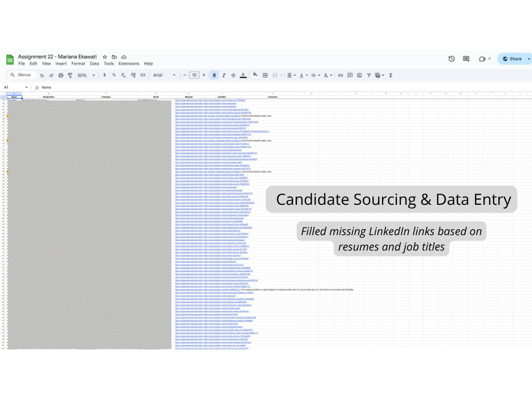The image size is (532, 399).
Task: Open the File menu
Action: (x=21, y=63)
